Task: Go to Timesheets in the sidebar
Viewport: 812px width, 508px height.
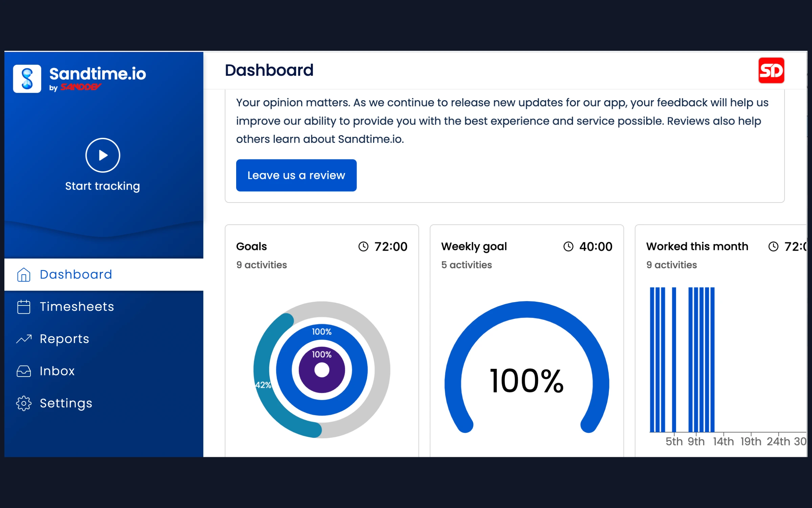Action: coord(104,307)
